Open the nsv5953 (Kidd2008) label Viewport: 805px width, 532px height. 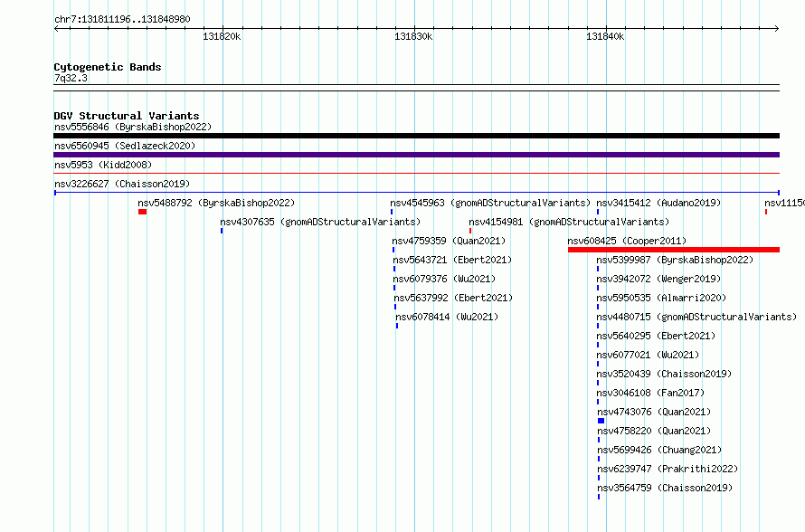103,165
